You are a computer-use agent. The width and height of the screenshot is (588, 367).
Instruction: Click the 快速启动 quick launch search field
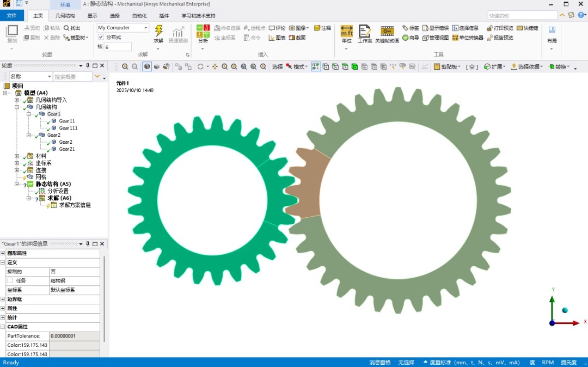tap(522, 16)
